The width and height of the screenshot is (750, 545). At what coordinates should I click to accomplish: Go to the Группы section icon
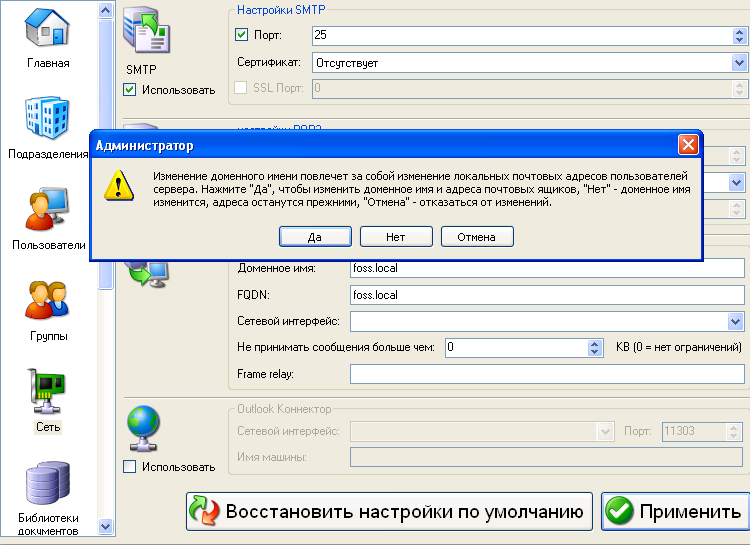coord(48,303)
